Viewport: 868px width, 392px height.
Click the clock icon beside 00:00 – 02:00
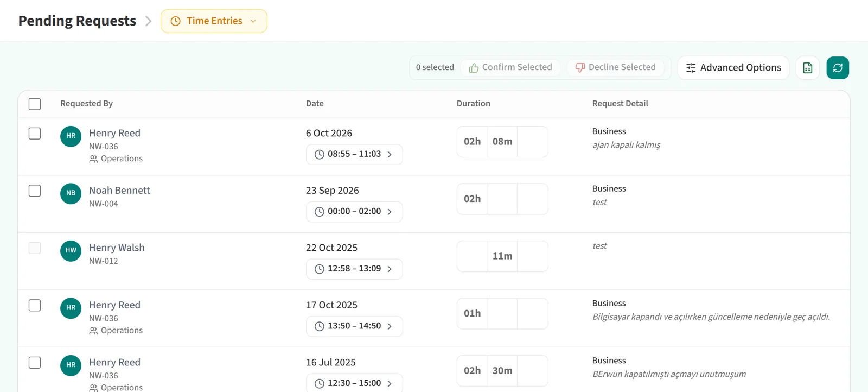point(320,212)
